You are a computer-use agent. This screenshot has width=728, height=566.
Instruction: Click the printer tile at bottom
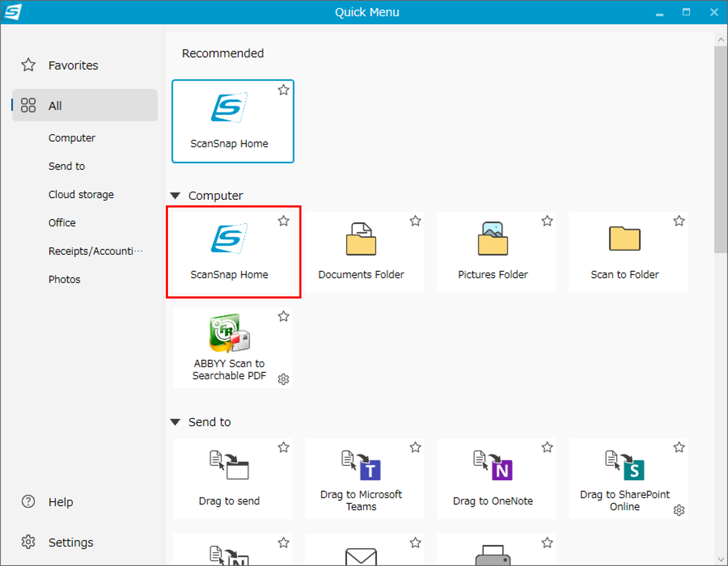[496, 550]
